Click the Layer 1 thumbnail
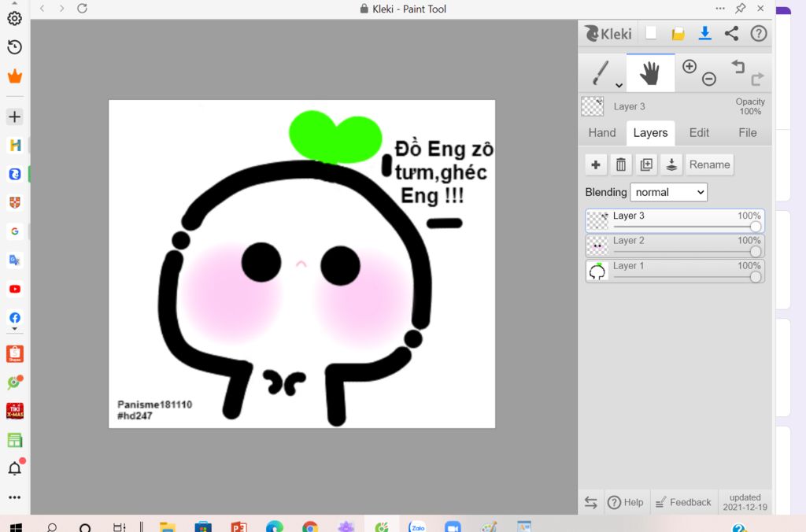Viewport: 806px width, 532px height. point(597,271)
